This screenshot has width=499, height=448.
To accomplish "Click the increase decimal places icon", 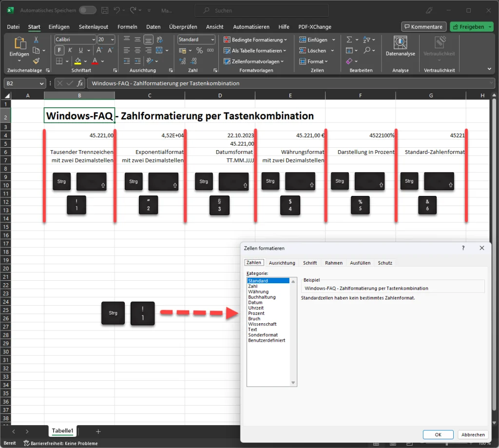I will click(183, 61).
